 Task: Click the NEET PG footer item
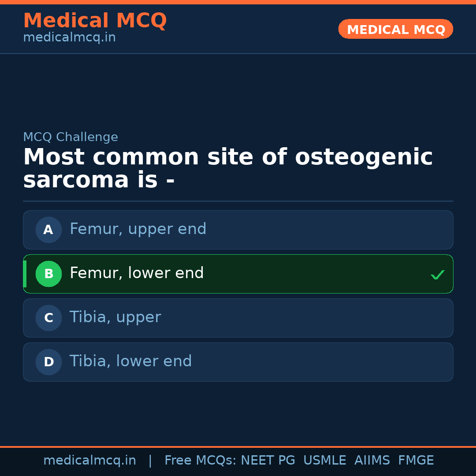pos(268,460)
